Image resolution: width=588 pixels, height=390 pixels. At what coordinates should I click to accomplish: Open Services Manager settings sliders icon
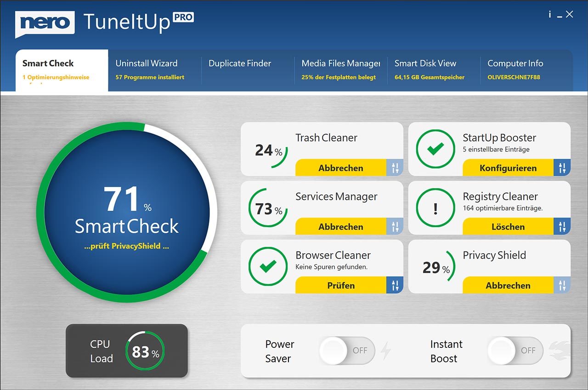coord(395,226)
